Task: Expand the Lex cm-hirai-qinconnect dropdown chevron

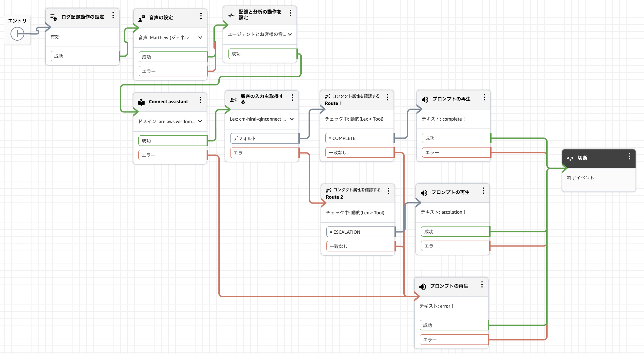Action: tap(292, 119)
